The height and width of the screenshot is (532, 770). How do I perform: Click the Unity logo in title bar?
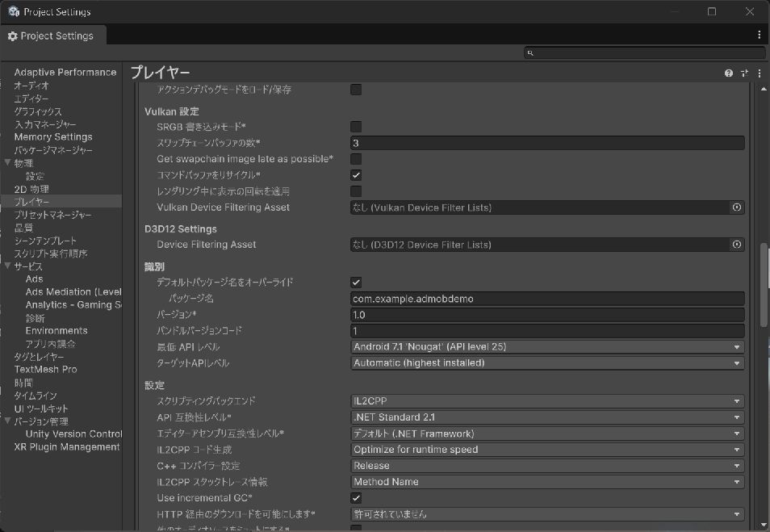click(x=14, y=11)
